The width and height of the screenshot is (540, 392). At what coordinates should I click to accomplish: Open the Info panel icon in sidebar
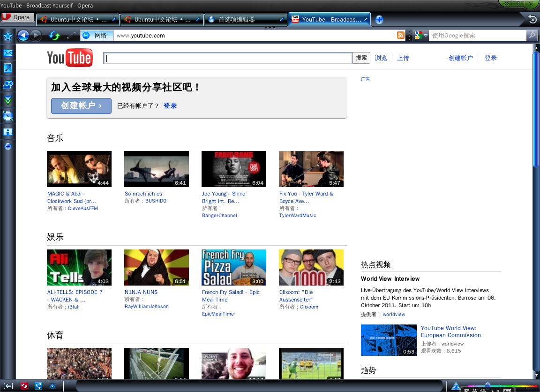coord(7,132)
